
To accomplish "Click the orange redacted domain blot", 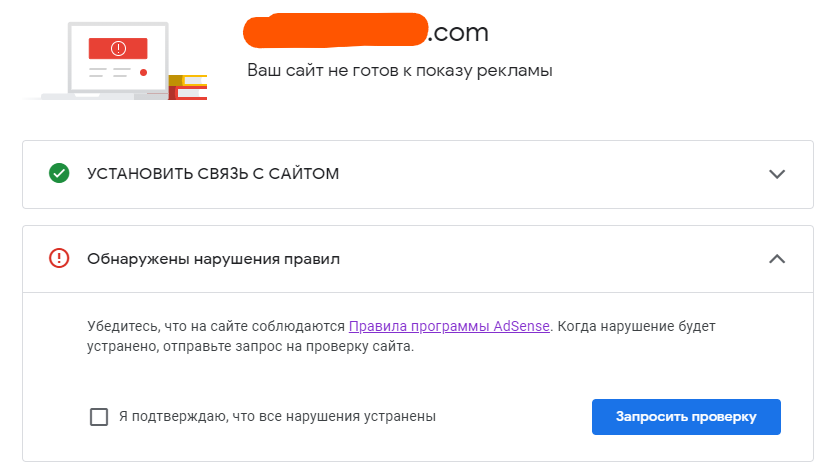I will pos(335,30).
